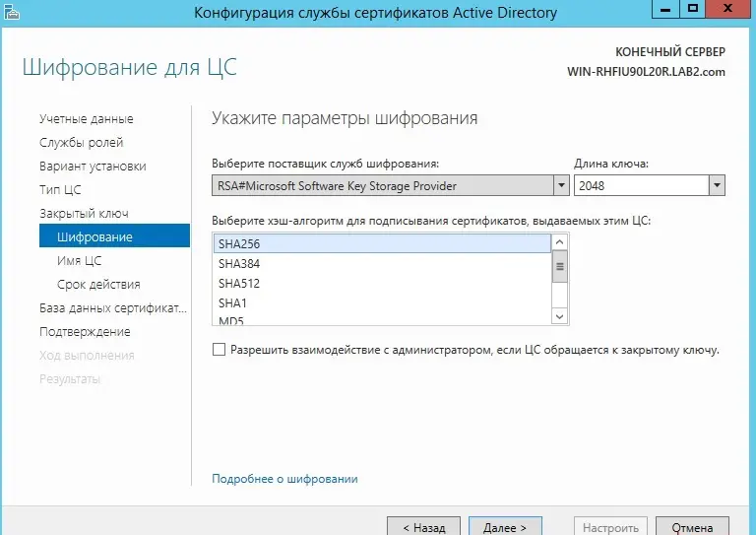This screenshot has width=756, height=535.
Task: Cancel the wizard with 'Отмена'
Action: point(692,527)
